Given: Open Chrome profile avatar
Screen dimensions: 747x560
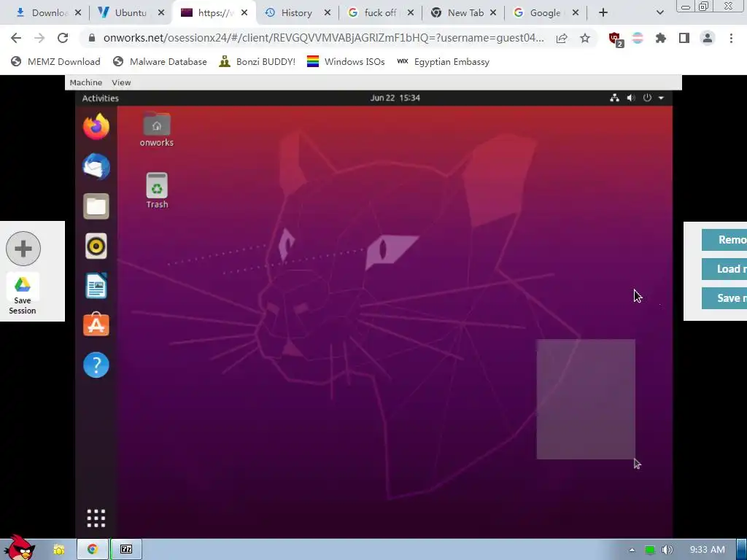Looking at the screenshot, I should [x=708, y=38].
